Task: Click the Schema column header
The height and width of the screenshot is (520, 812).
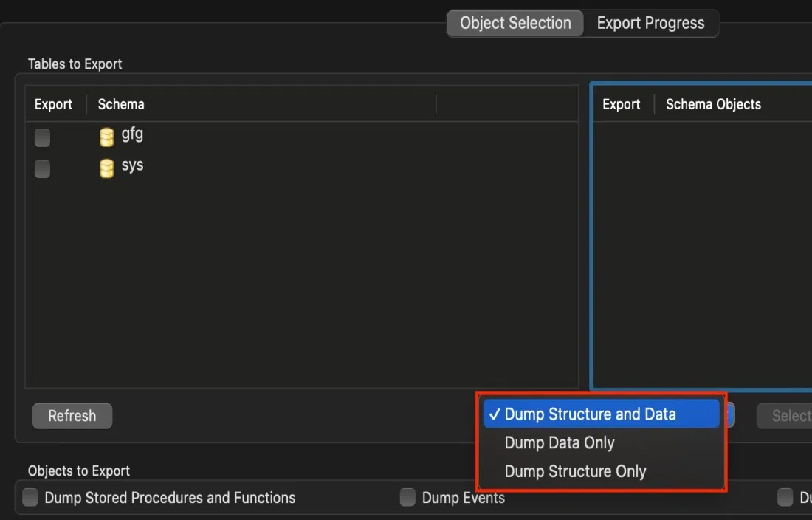Action: (121, 104)
